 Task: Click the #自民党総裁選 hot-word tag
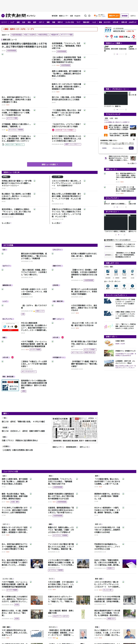click(x=17, y=35)
